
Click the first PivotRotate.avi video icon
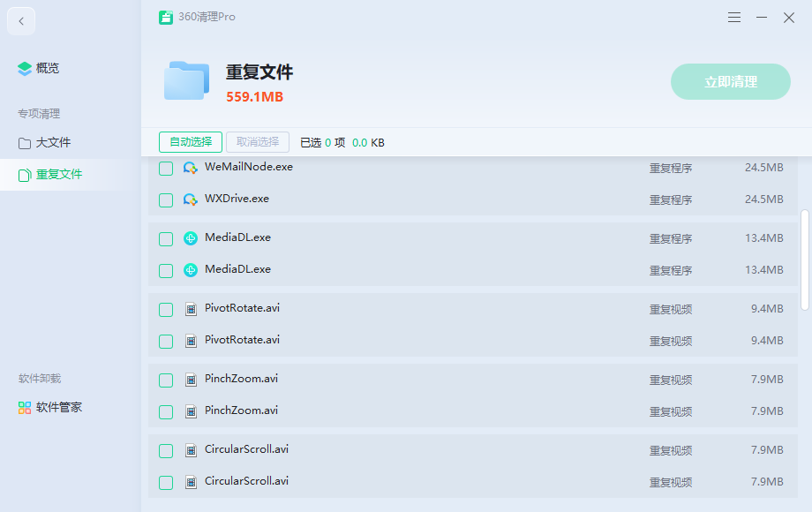(x=190, y=309)
